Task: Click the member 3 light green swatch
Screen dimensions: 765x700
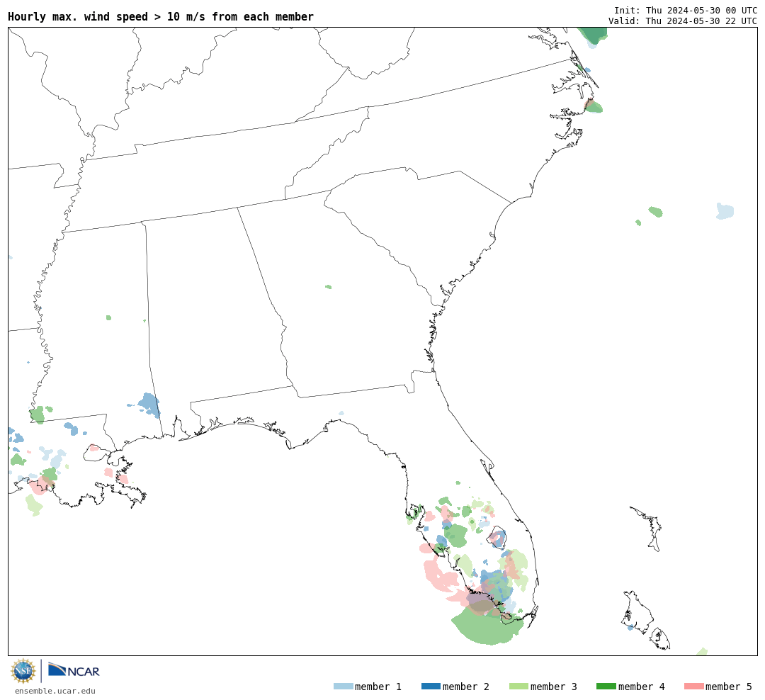Action: pos(518,686)
